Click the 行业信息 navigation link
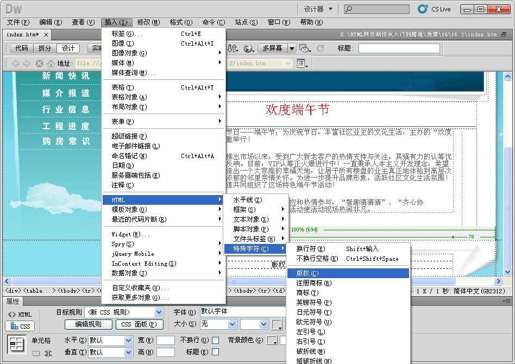This screenshot has height=364, width=515. (x=66, y=109)
